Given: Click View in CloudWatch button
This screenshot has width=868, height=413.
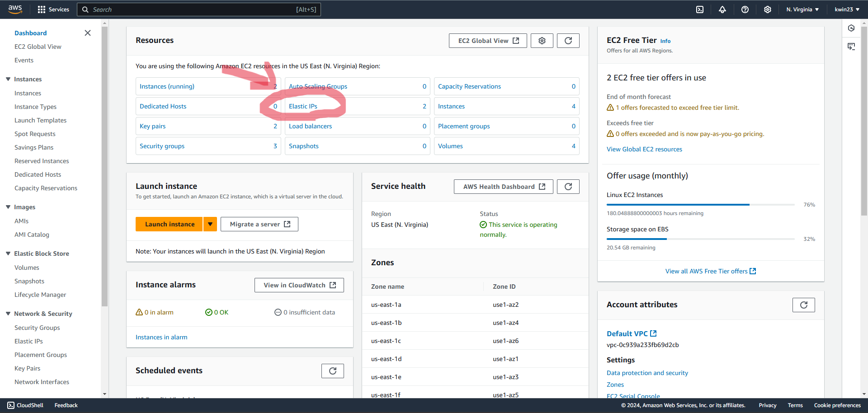Looking at the screenshot, I should click(299, 285).
